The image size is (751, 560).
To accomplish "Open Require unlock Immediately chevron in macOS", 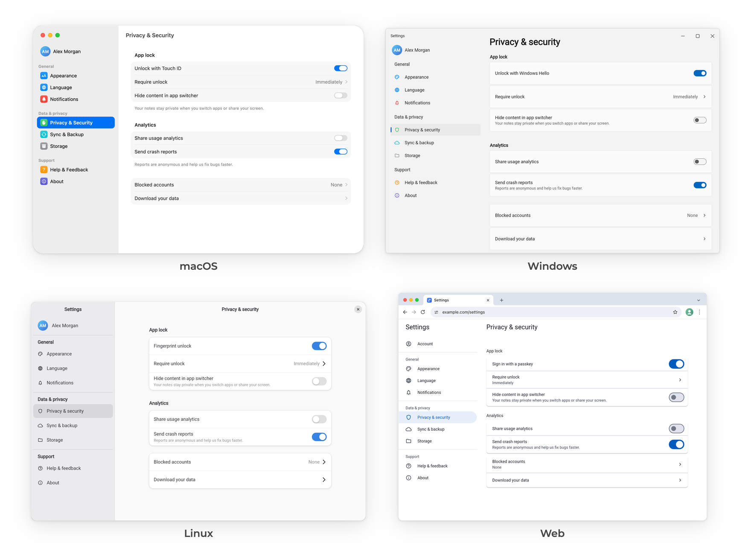I will point(346,82).
